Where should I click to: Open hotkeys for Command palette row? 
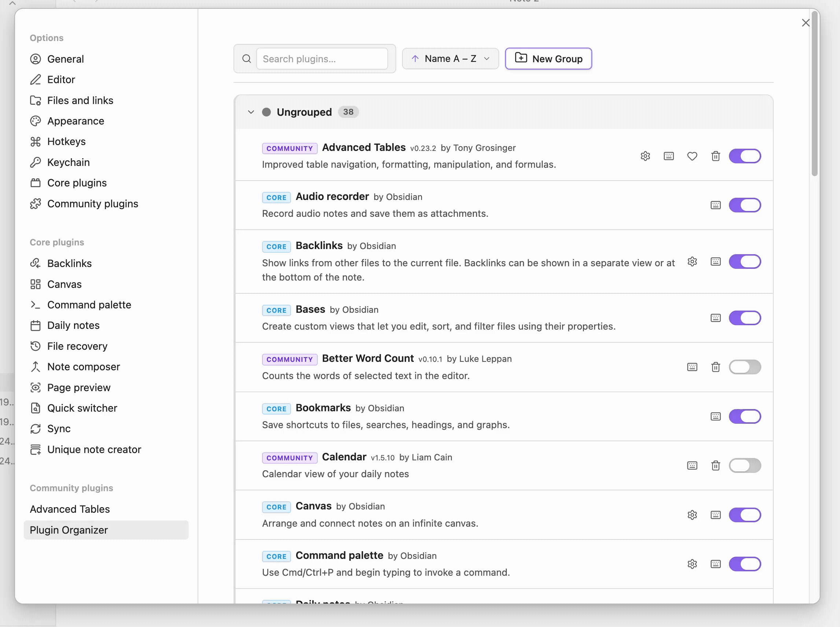pos(715,564)
